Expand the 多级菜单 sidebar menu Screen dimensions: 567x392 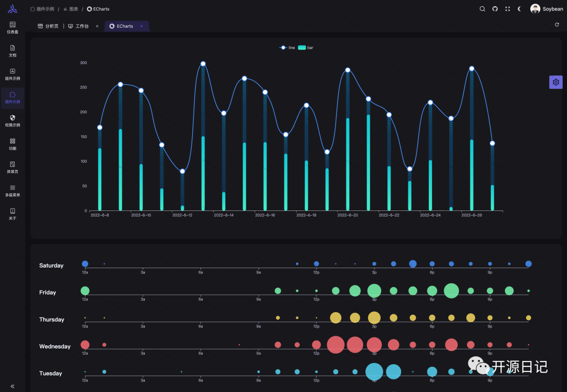tap(13, 191)
